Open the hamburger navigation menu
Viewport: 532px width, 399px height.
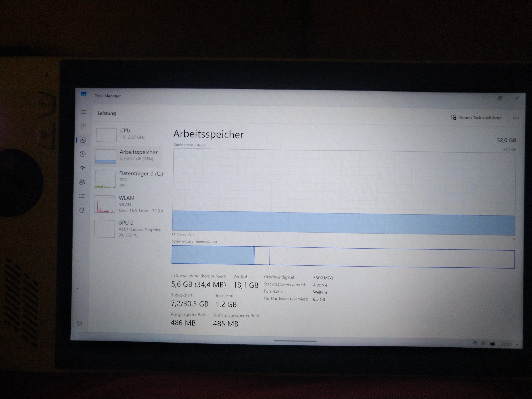point(83,112)
